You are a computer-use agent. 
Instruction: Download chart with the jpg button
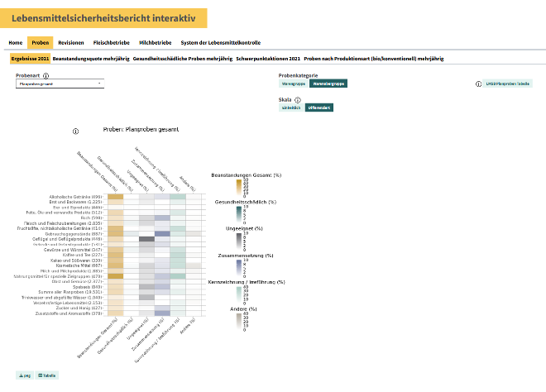[24, 375]
